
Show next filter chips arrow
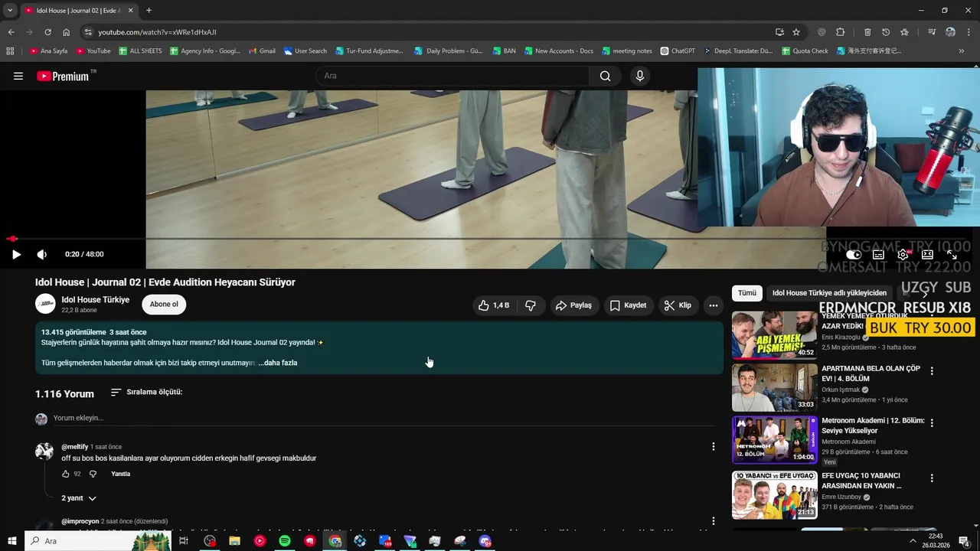tap(924, 293)
